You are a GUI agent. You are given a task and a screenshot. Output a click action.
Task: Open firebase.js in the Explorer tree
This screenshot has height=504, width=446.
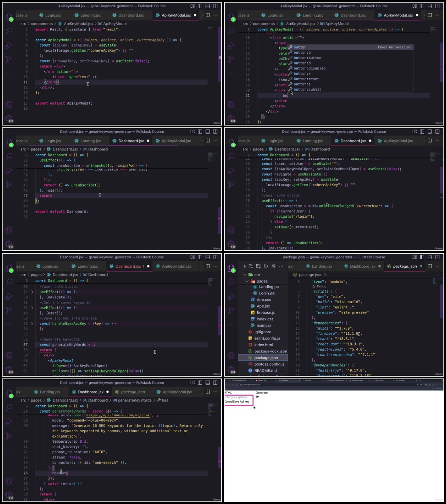pyautogui.click(x=266, y=312)
